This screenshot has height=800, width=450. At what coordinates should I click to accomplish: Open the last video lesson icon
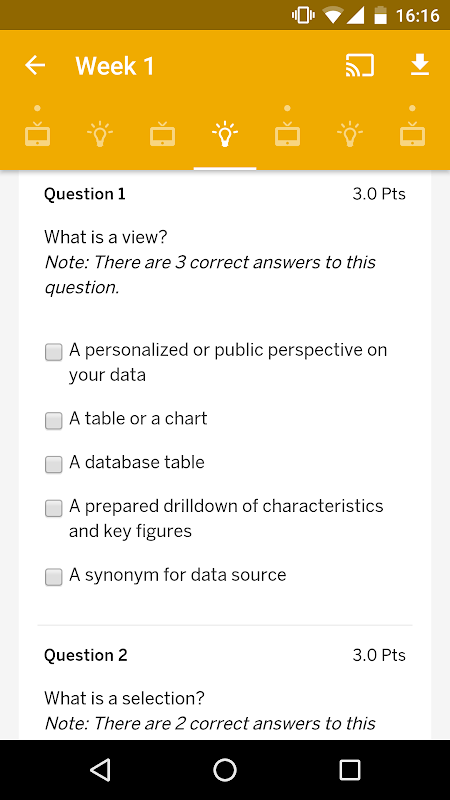pyautogui.click(x=412, y=134)
